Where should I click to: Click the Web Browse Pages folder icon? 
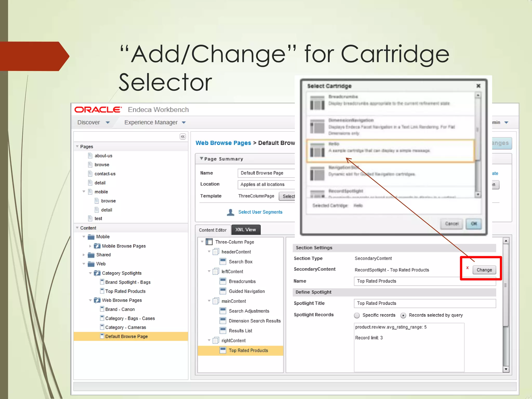[97, 300]
